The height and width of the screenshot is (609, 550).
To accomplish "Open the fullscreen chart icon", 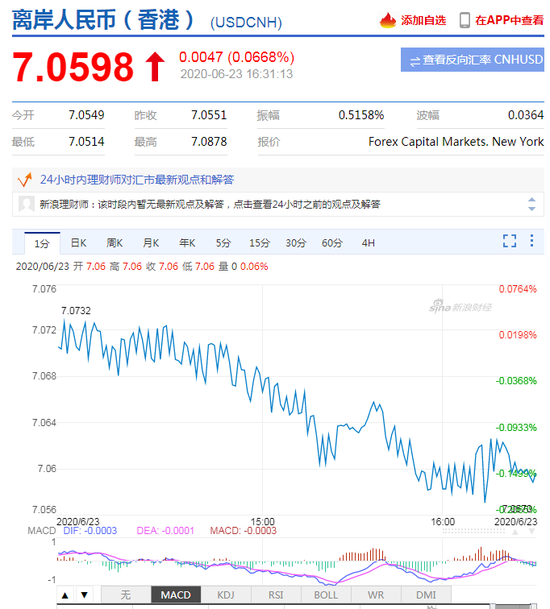I will (x=509, y=241).
